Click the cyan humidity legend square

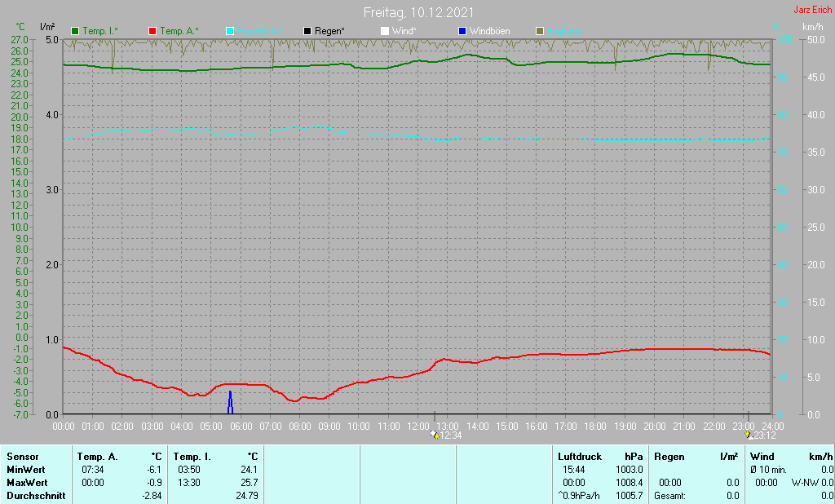click(x=230, y=31)
